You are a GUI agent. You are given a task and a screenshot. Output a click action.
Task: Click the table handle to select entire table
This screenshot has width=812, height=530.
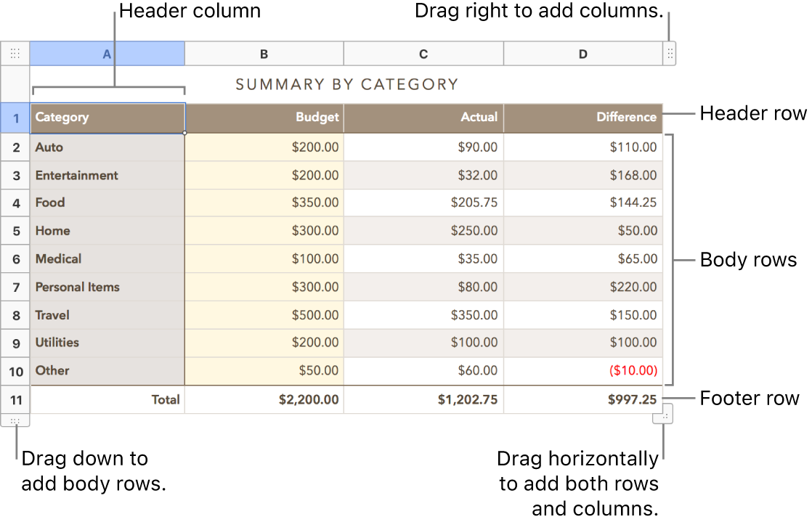point(15,53)
